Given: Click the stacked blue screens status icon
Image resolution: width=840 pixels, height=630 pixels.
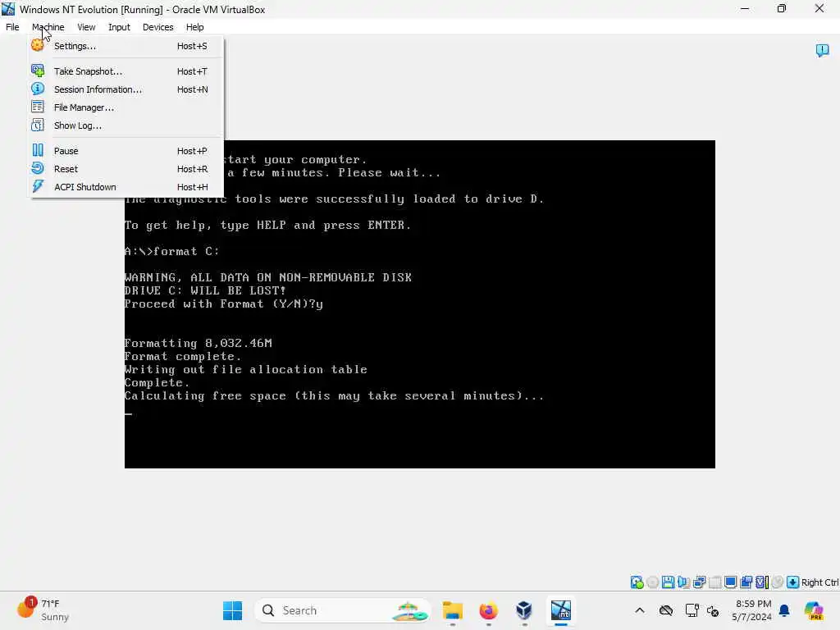Looking at the screenshot, I should (x=746, y=582).
